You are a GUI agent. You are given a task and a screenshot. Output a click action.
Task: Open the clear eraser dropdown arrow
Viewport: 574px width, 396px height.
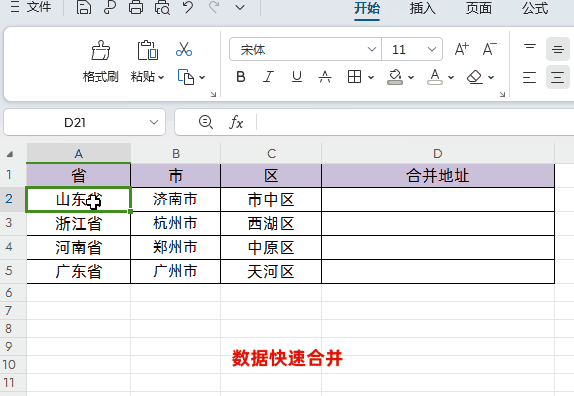coord(491,77)
